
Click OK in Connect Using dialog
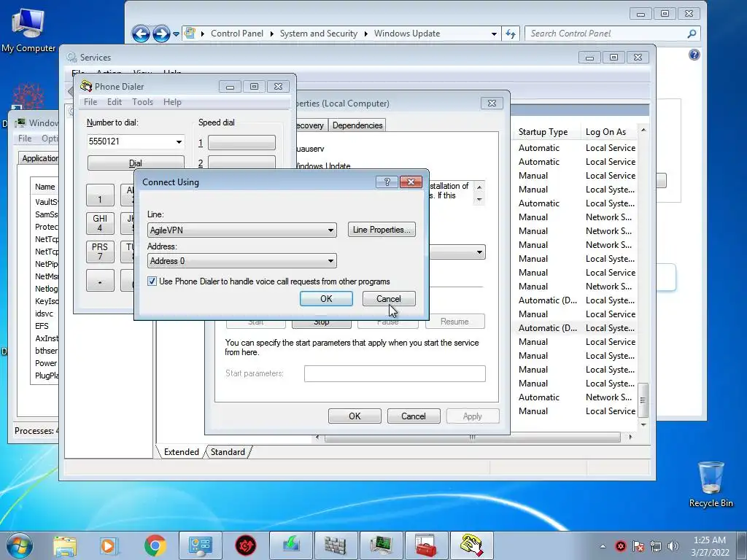[326, 298]
